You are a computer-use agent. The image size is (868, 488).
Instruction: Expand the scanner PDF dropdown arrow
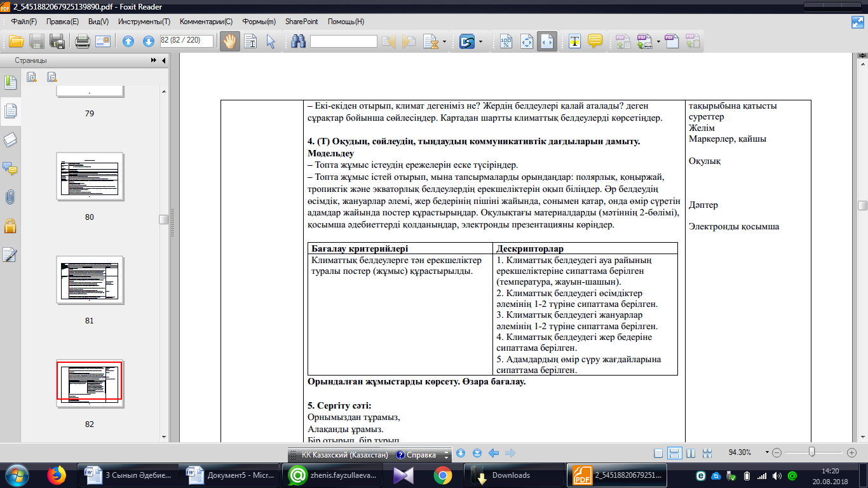[659, 42]
